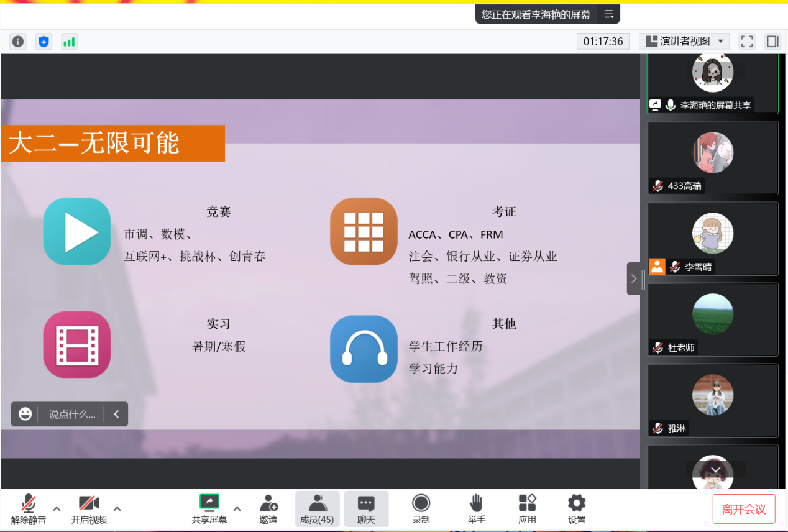This screenshot has height=532, width=788.
Task: Expand audio options arrow beside 解除静音
Action: (57, 509)
